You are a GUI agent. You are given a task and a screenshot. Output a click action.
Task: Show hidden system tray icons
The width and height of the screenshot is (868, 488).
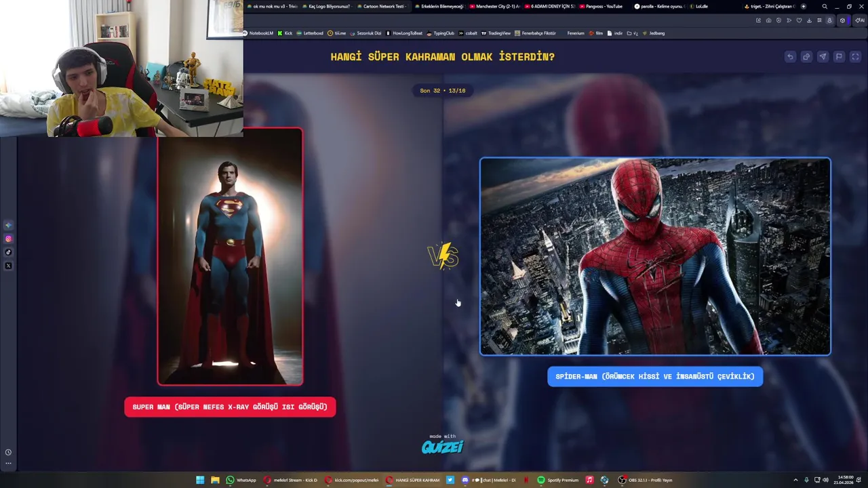pos(795,480)
